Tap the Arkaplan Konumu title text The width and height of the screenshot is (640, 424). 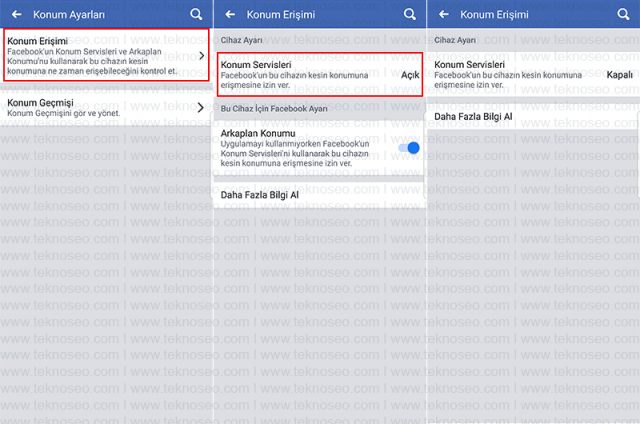pyautogui.click(x=258, y=133)
